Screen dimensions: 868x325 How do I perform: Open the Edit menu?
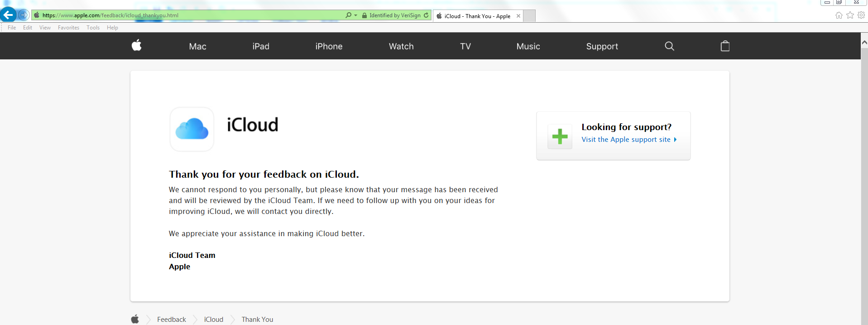pyautogui.click(x=28, y=28)
